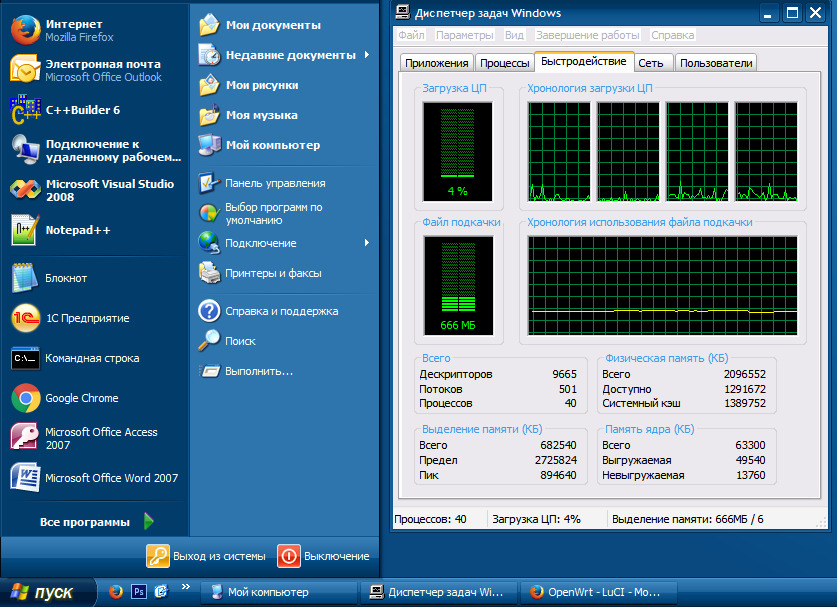Click Выход из системы log off button
Viewport: 837px width, 607px height.
point(207,556)
